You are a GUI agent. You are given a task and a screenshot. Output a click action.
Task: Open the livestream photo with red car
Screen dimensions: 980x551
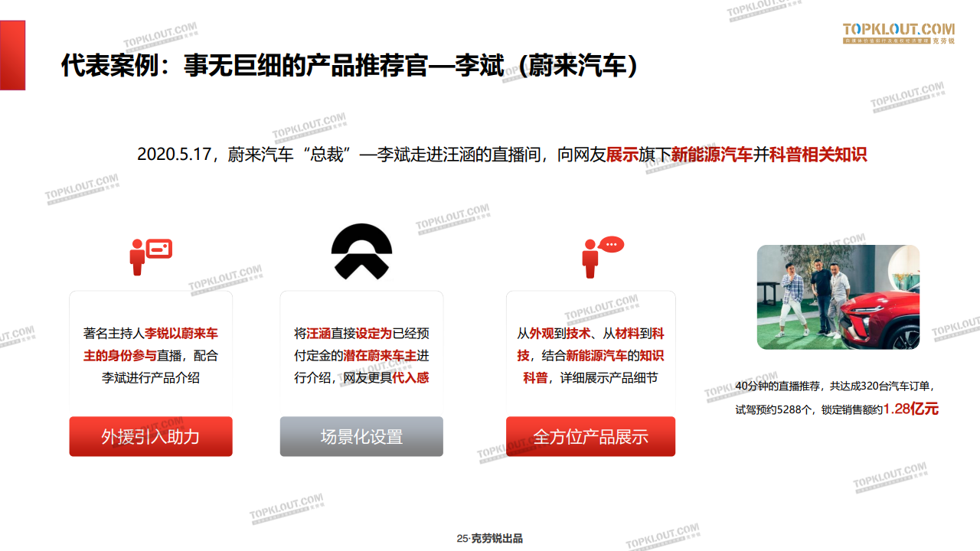838,297
